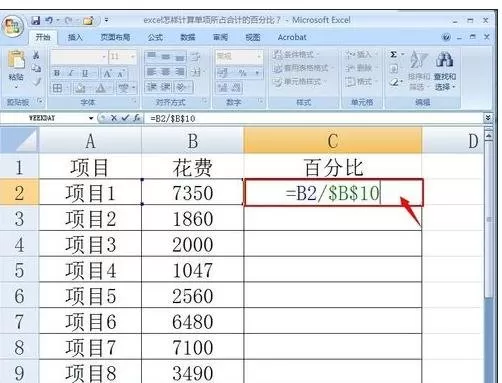Expand the Customize Quick Access Toolbar arrow
The width and height of the screenshot is (502, 383).
coord(106,20)
